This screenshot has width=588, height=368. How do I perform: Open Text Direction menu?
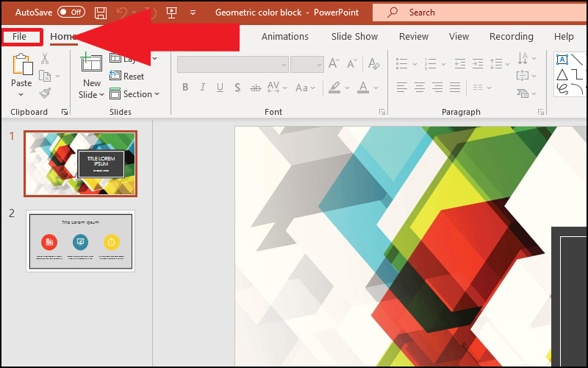(x=526, y=59)
